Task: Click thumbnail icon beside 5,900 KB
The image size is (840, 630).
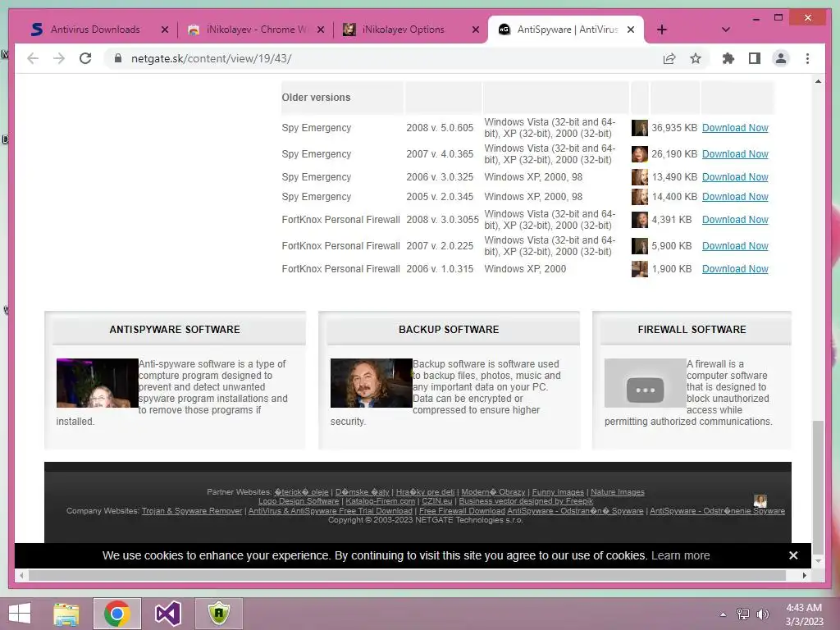Action: click(640, 246)
